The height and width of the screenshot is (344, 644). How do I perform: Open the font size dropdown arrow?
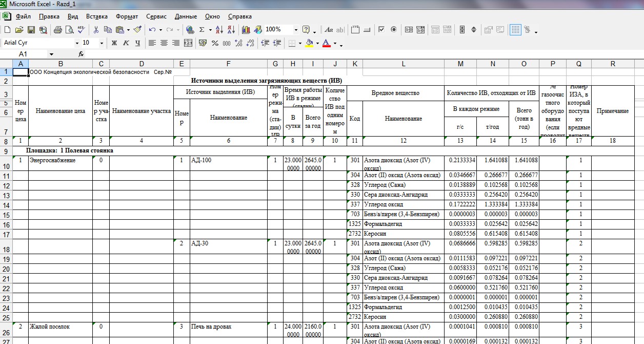102,43
